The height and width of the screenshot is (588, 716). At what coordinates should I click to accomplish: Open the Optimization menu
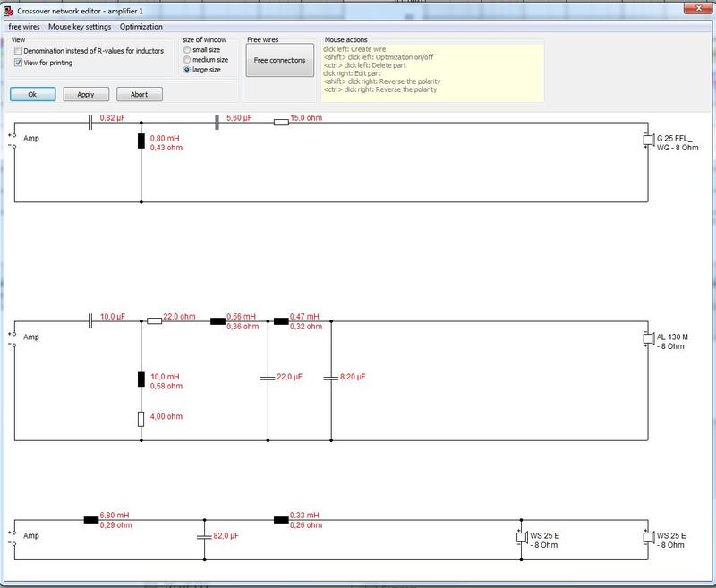tap(141, 27)
